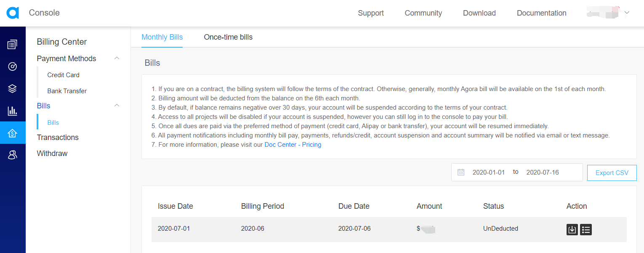Click the stacked layers sidebar icon
The height and width of the screenshot is (253, 644).
[x=13, y=89]
